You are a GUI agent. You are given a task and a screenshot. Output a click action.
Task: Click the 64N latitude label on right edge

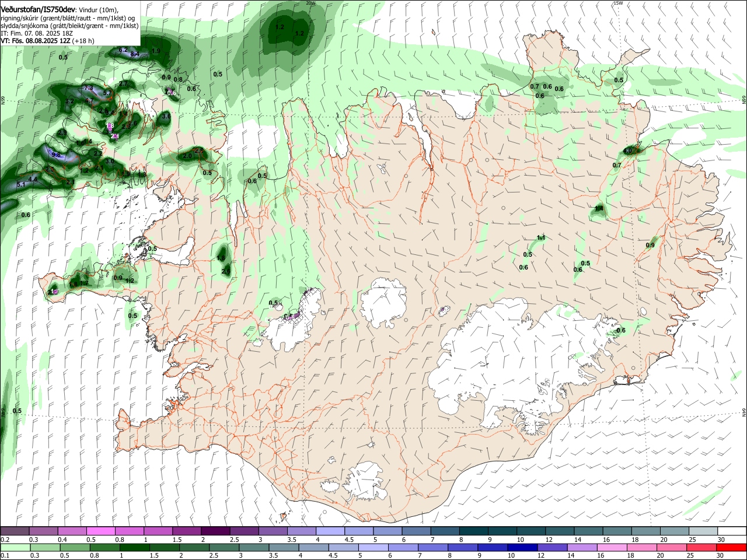click(744, 412)
